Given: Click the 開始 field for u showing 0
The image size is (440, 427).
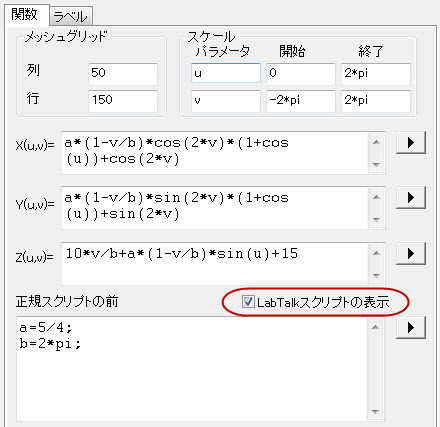Looking at the screenshot, I should tap(301, 74).
